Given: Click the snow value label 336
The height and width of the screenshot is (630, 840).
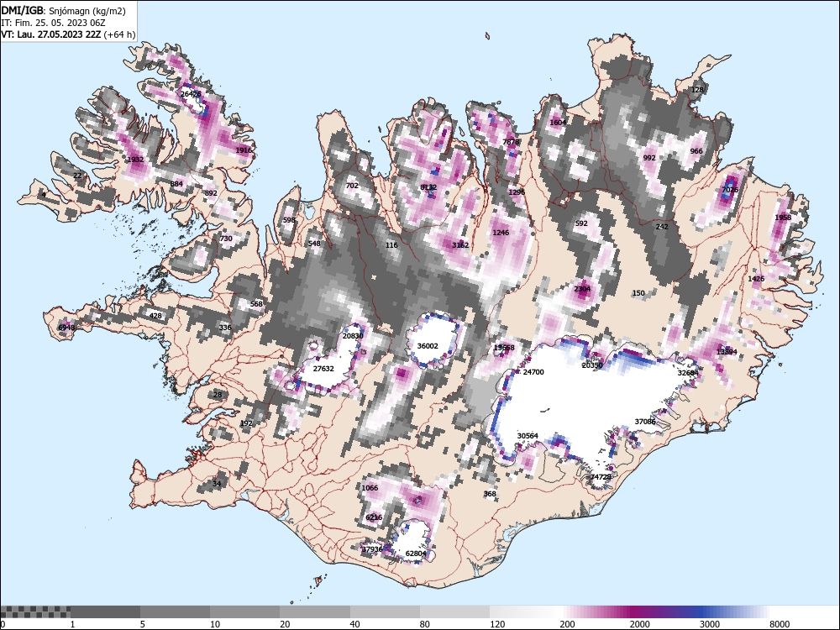Looking at the screenshot, I should 225,328.
